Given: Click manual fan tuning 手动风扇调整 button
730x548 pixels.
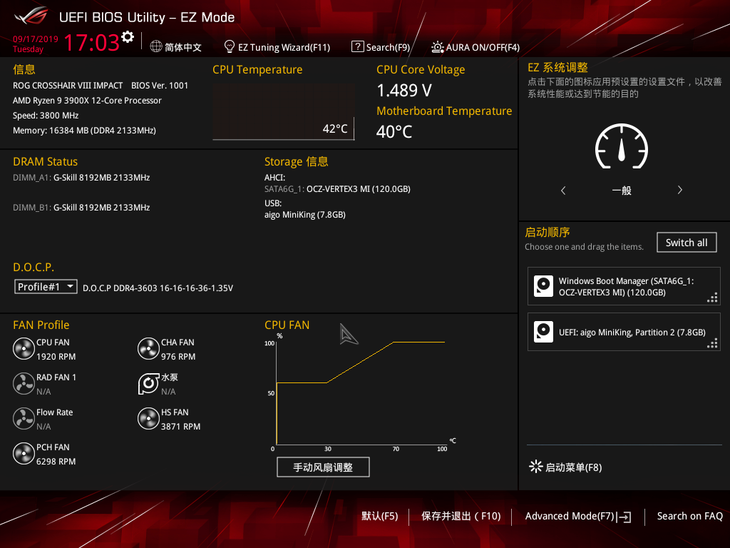Looking at the screenshot, I should pyautogui.click(x=323, y=467).
